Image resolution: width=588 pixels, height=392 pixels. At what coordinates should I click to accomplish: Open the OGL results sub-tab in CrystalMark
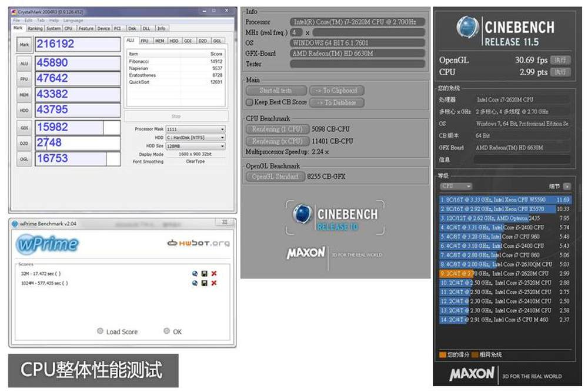click(218, 41)
